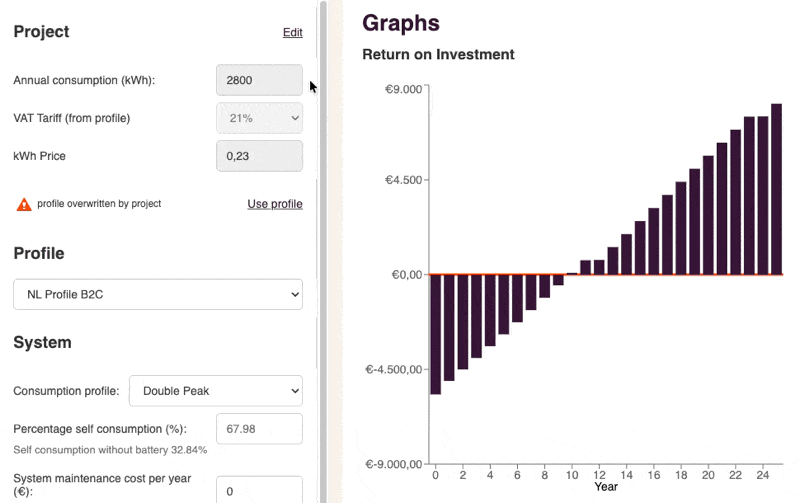Click the Graphs section title
This screenshot has height=503, width=800.
[400, 22]
